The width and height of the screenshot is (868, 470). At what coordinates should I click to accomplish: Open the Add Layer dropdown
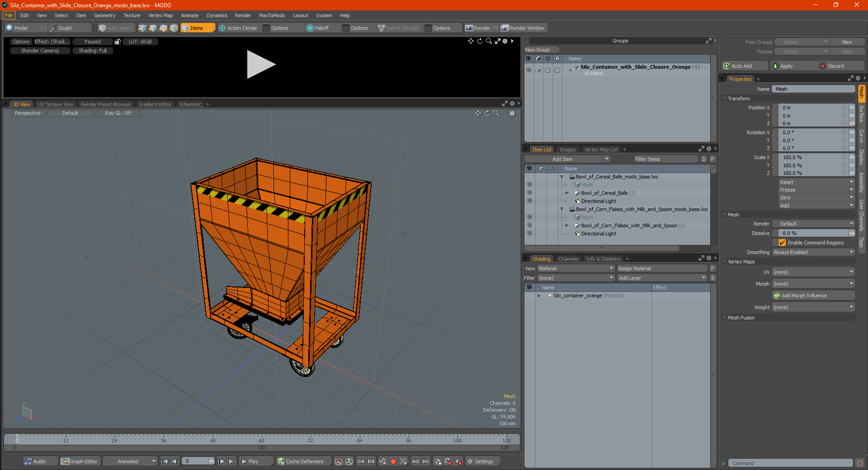[x=662, y=278]
